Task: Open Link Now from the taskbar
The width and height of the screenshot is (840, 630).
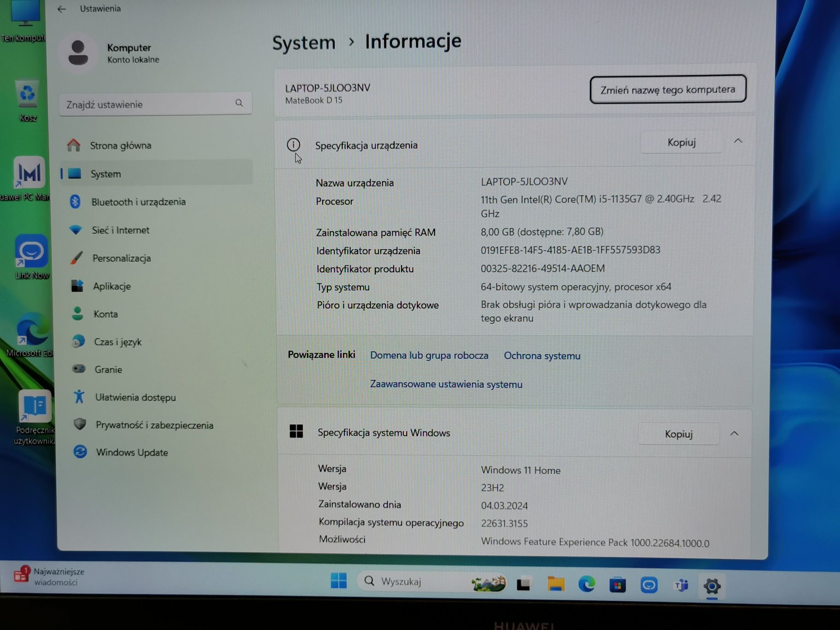Action: pos(649,585)
